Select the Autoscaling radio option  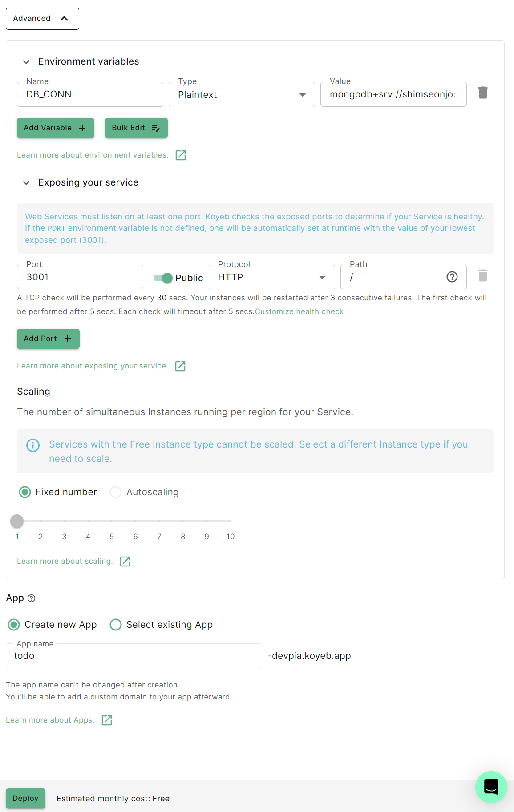point(116,492)
